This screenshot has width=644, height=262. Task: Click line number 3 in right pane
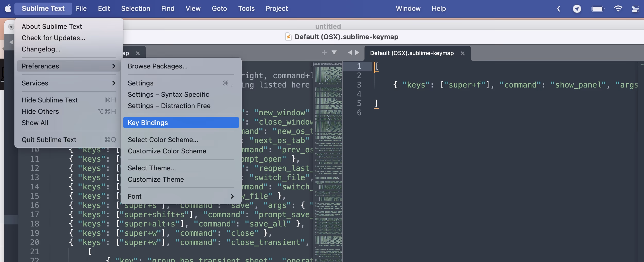coord(359,85)
